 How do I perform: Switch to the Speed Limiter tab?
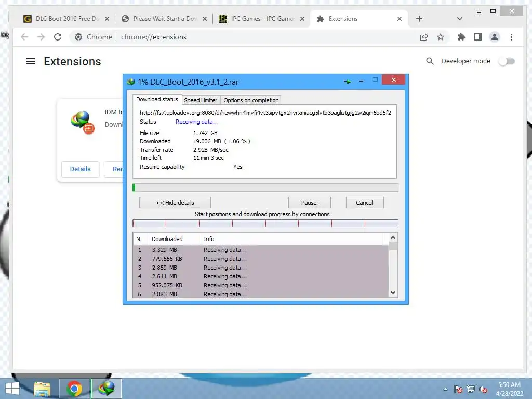pyautogui.click(x=201, y=100)
